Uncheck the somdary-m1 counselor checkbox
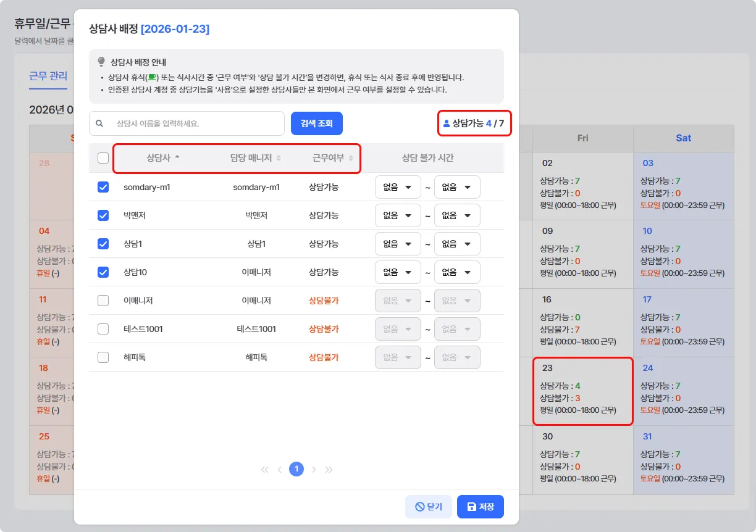756x532 pixels. (x=103, y=187)
